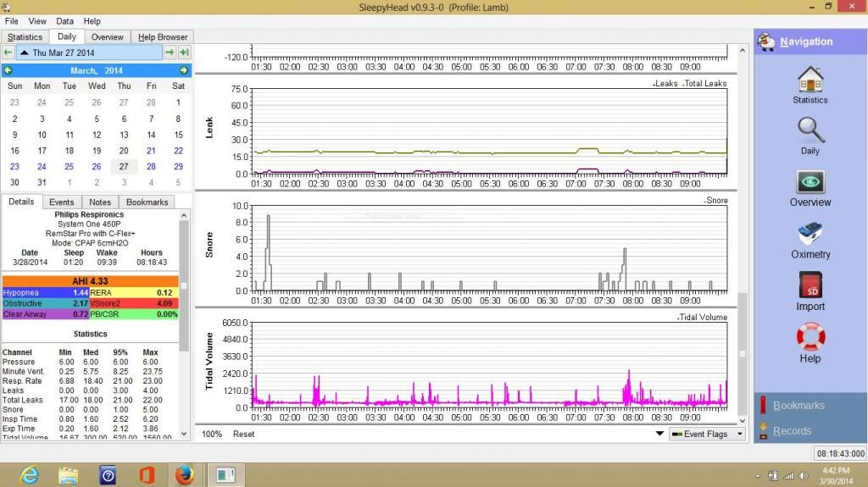Open the help question-mark taskbar app
This screenshot has height=487, width=868.
[x=108, y=475]
